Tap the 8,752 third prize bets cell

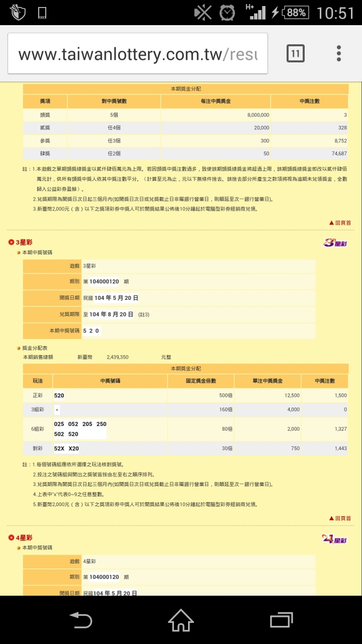coord(310,141)
